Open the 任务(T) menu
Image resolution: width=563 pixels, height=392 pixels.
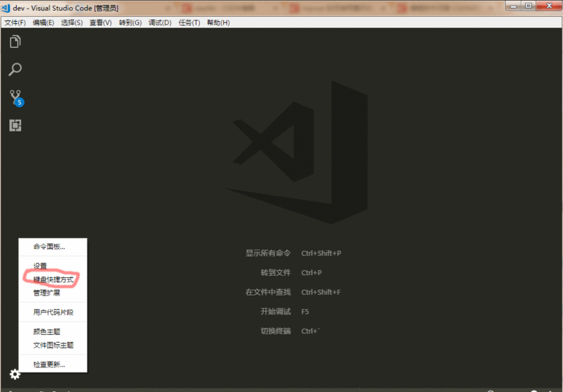(189, 23)
